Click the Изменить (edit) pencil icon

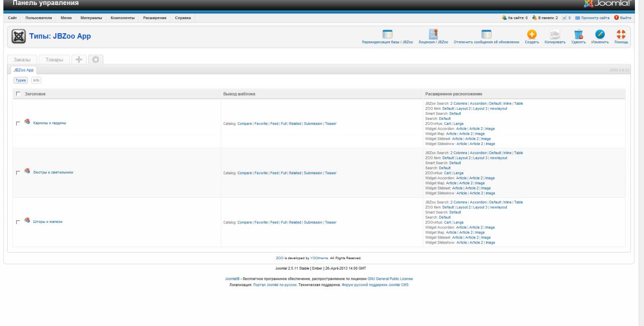(600, 34)
